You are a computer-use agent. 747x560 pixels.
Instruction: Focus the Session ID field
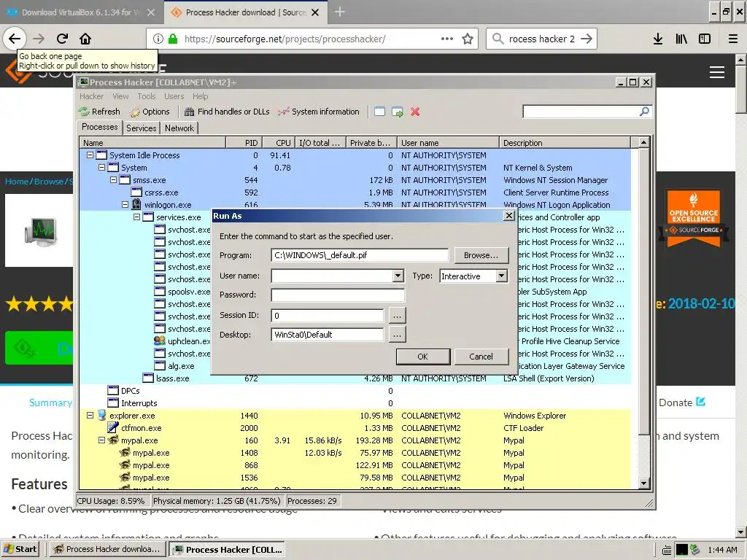[328, 315]
